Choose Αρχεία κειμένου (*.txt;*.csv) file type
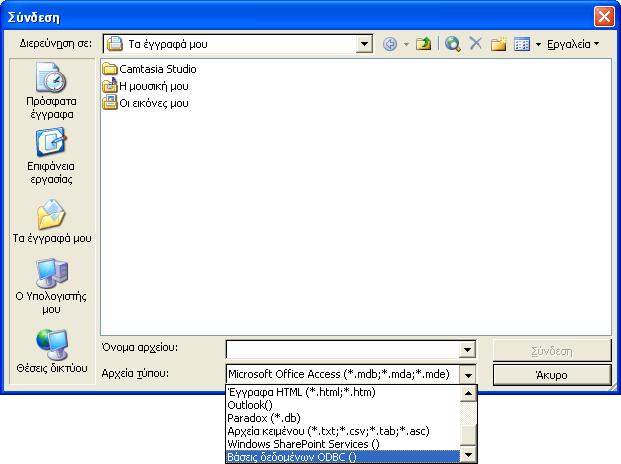 point(343,431)
